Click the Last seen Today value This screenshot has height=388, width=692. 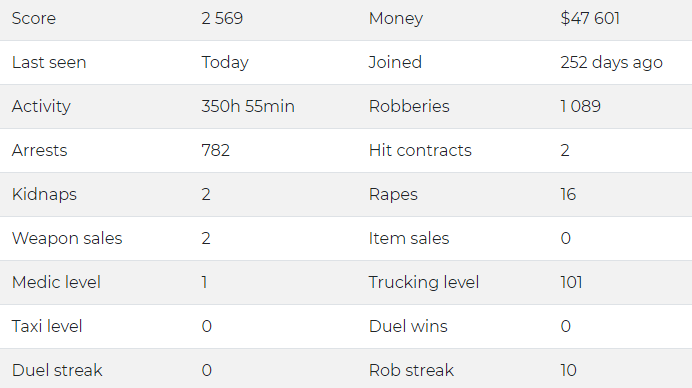[x=225, y=63]
